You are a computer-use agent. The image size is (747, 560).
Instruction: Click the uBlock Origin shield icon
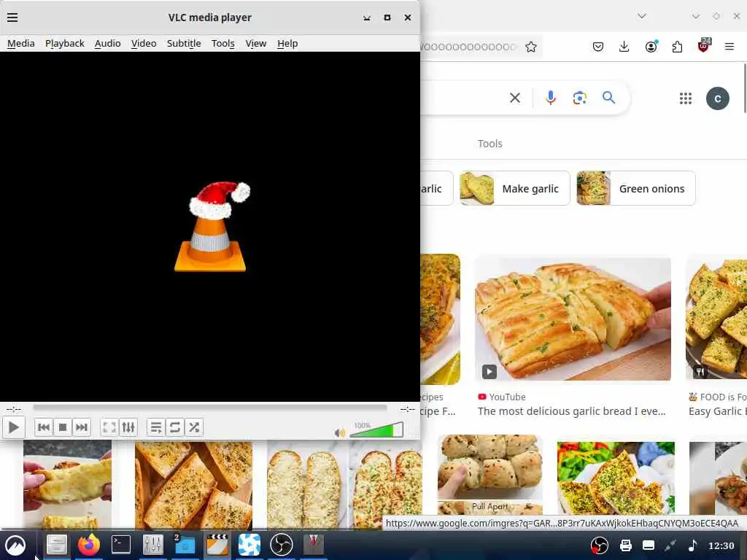pos(703,46)
